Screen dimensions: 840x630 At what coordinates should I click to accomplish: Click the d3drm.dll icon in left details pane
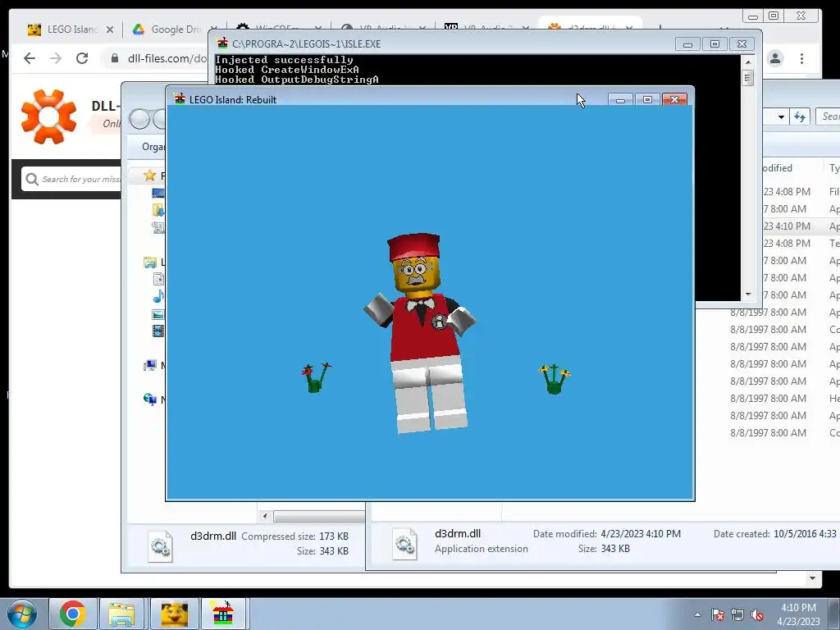tap(160, 546)
